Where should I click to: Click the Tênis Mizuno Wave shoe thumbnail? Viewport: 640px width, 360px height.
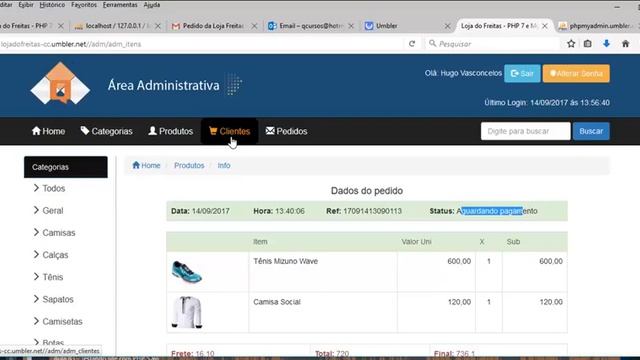pos(187,272)
